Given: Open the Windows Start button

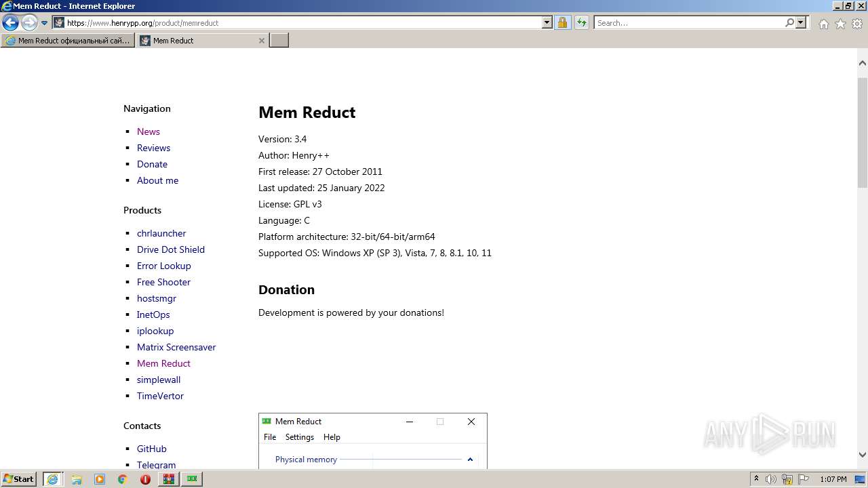Looking at the screenshot, I should point(19,479).
